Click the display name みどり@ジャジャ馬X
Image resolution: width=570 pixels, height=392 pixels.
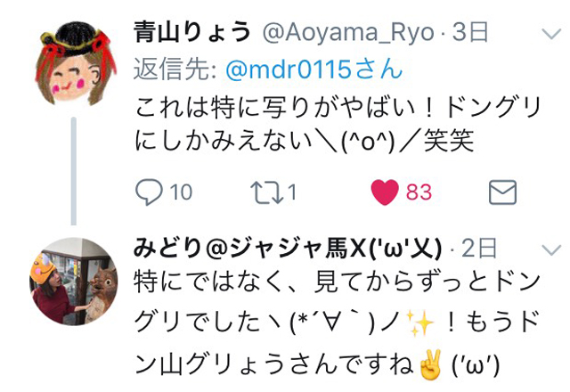pos(287,249)
